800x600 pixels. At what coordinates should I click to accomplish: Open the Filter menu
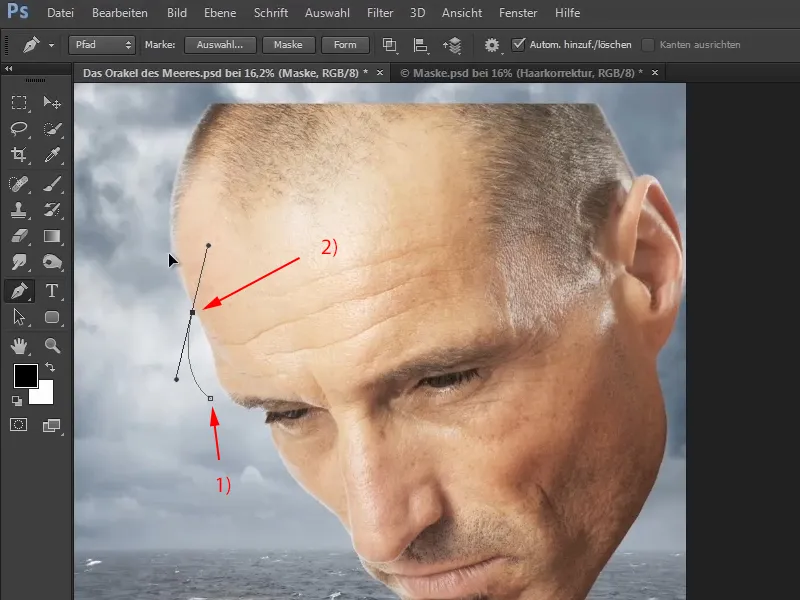pyautogui.click(x=380, y=13)
